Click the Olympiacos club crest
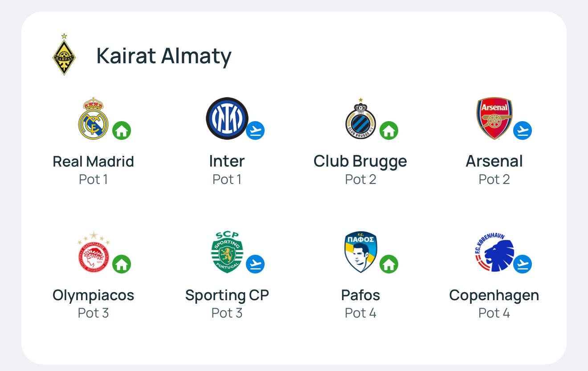 93,252
